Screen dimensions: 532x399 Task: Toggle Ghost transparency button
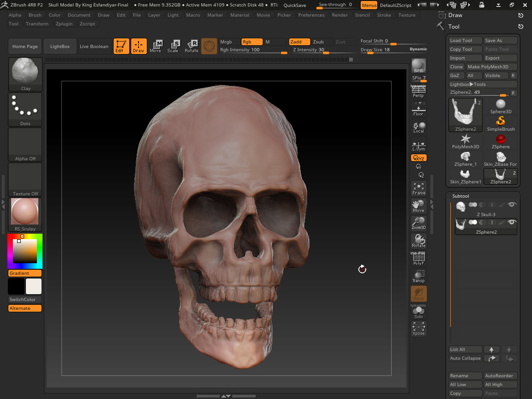pos(419,294)
